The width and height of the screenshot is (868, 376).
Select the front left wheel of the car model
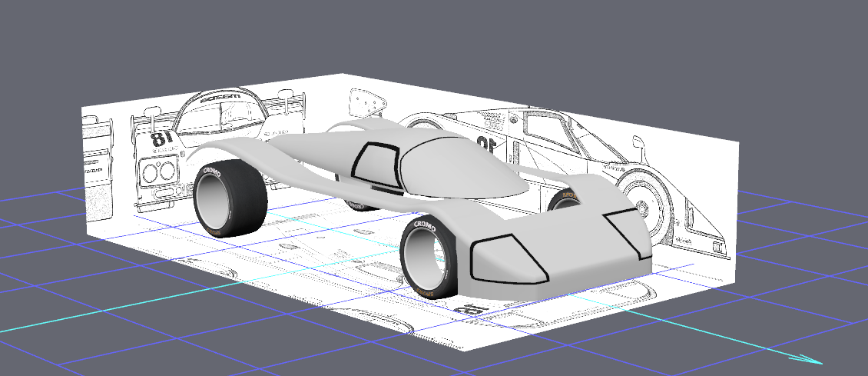428,256
